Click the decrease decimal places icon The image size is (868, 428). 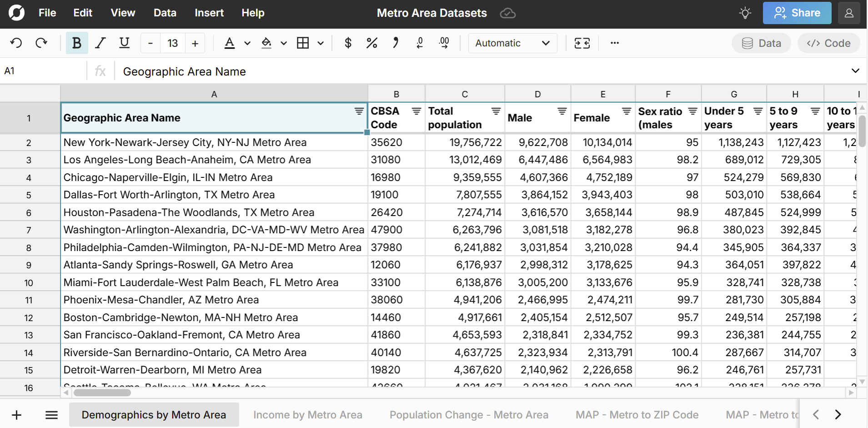point(420,43)
